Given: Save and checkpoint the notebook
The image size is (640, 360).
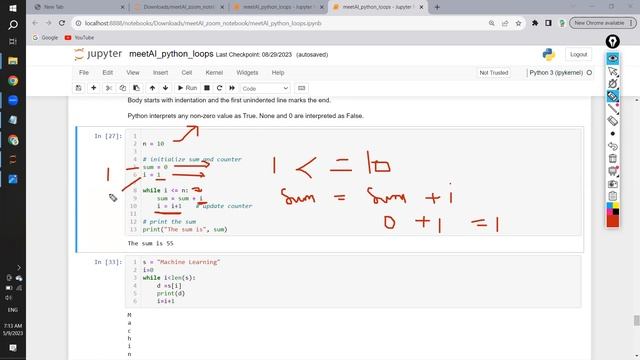Looking at the screenshot, I should [79, 88].
